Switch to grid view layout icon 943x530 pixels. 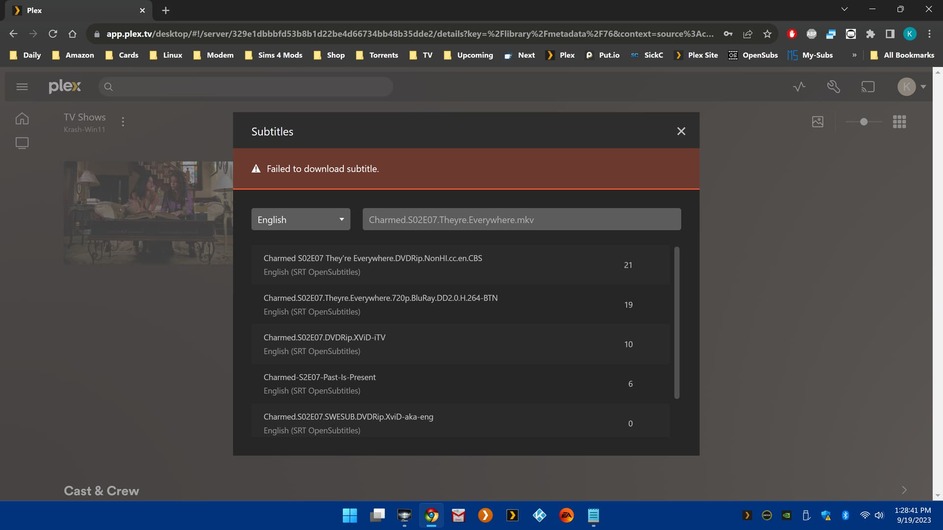(x=899, y=122)
